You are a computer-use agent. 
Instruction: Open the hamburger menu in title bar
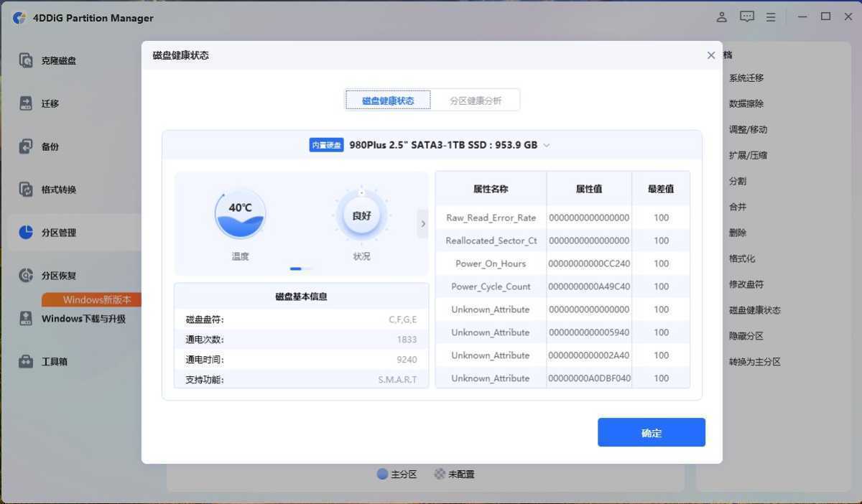click(x=770, y=17)
